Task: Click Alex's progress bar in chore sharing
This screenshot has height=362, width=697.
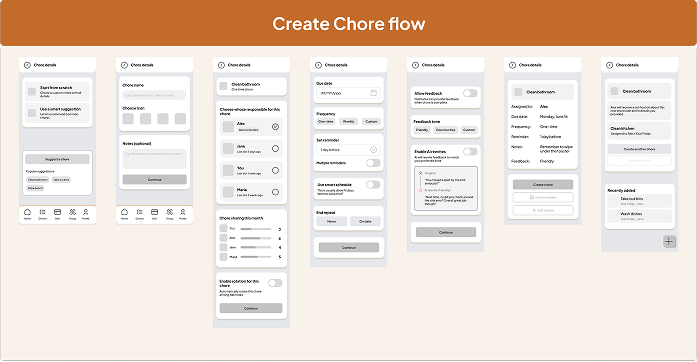Action: click(256, 238)
